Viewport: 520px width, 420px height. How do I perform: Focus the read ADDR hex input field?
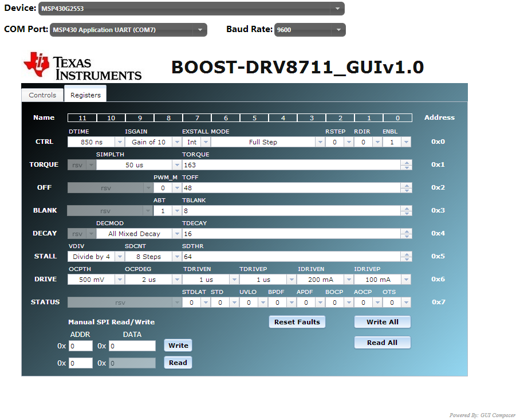tap(81, 363)
